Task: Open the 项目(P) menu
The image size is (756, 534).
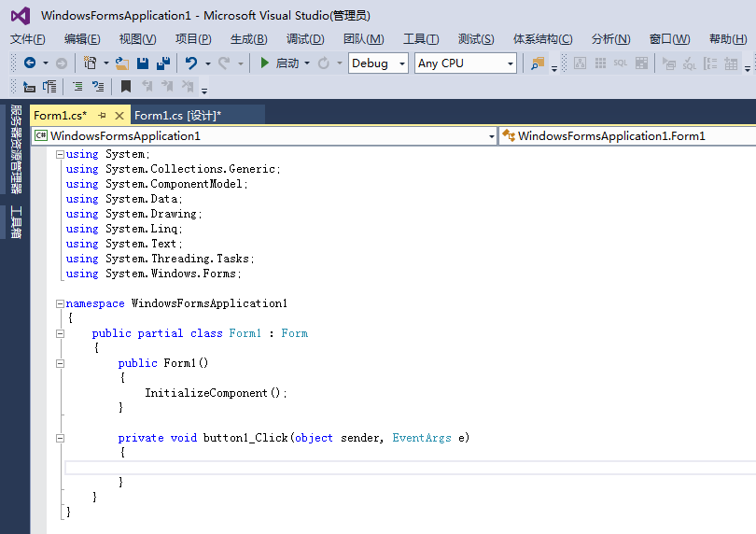Action: (193, 39)
